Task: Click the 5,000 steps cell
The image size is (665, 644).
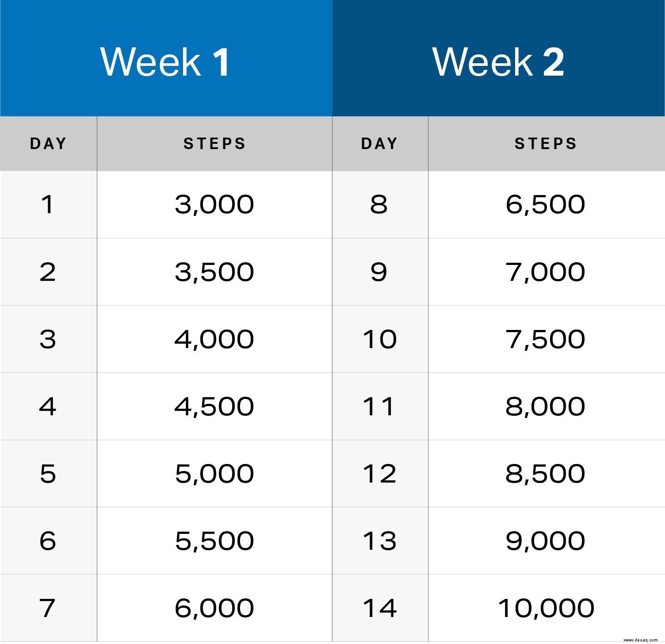Action: click(214, 474)
